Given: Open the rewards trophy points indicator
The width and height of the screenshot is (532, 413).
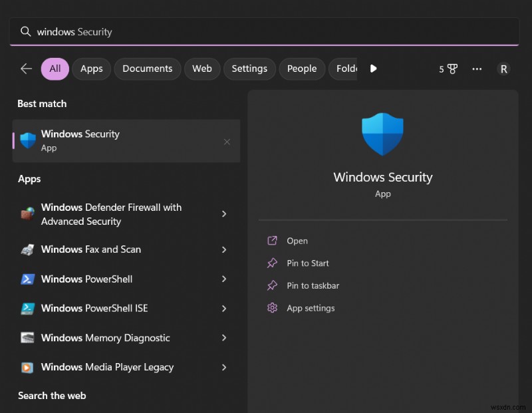Looking at the screenshot, I should coord(448,69).
